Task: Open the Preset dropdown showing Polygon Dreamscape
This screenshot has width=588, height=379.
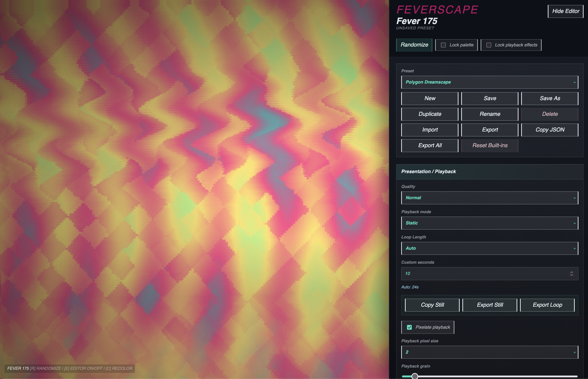Action: (490, 82)
